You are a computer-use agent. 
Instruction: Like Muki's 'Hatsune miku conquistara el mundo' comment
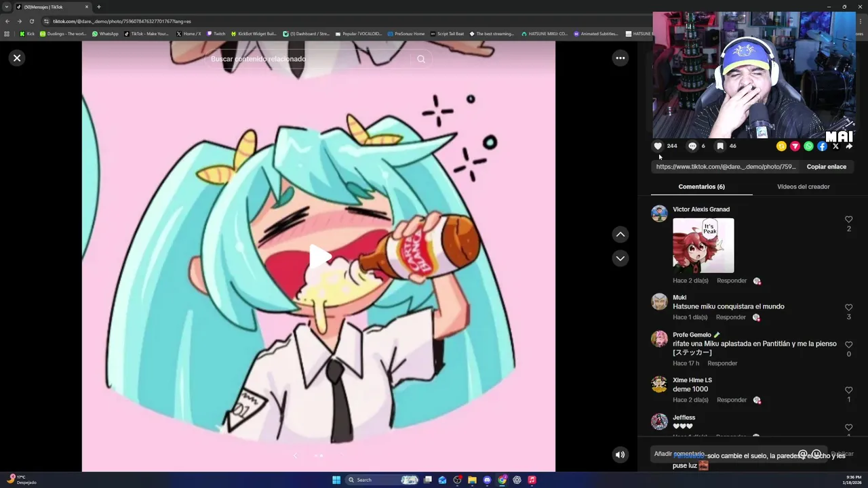click(848, 308)
